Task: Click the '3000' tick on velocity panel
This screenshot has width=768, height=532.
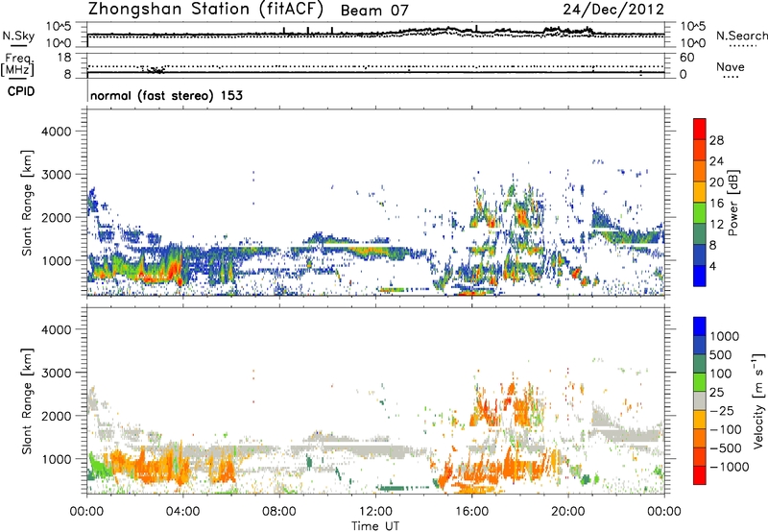Action: [x=56, y=373]
